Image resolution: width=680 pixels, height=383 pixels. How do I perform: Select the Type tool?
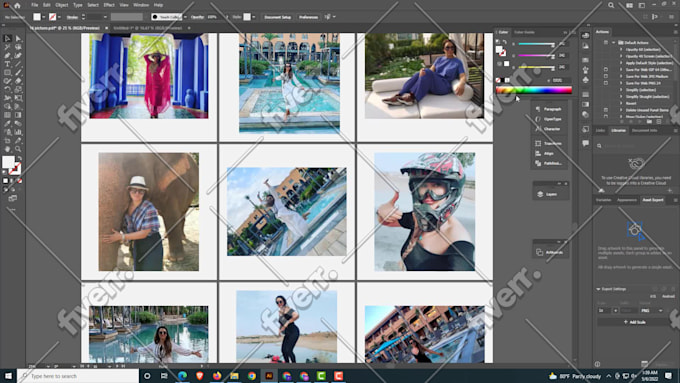tap(7, 64)
